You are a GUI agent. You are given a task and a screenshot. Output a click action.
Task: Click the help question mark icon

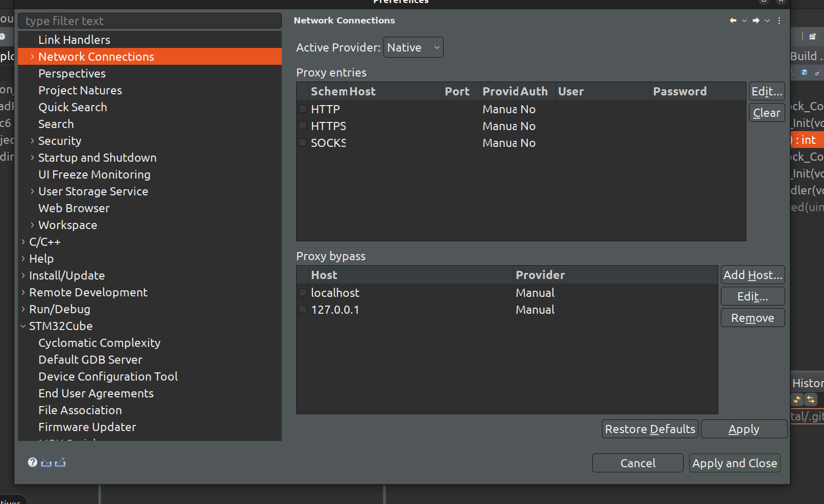coord(32,462)
